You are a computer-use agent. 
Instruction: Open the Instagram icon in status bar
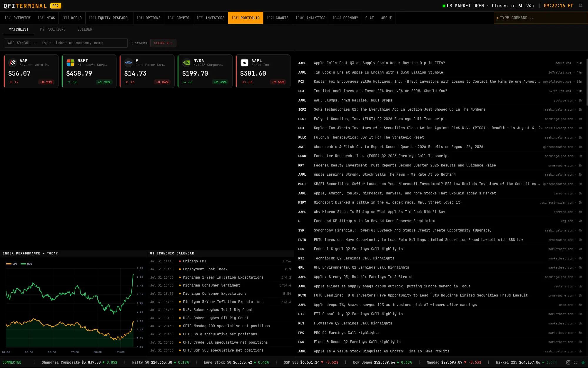click(568, 362)
